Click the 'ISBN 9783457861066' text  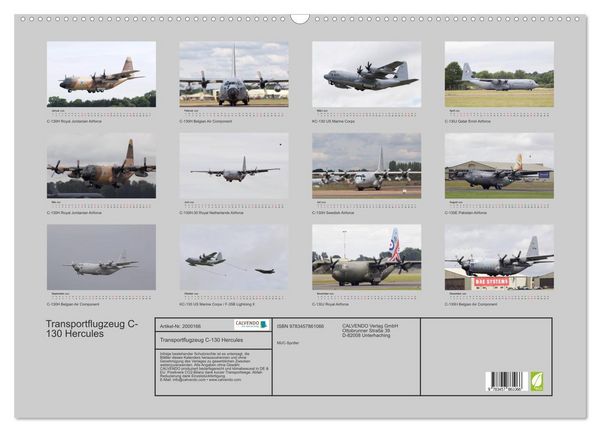300,326
